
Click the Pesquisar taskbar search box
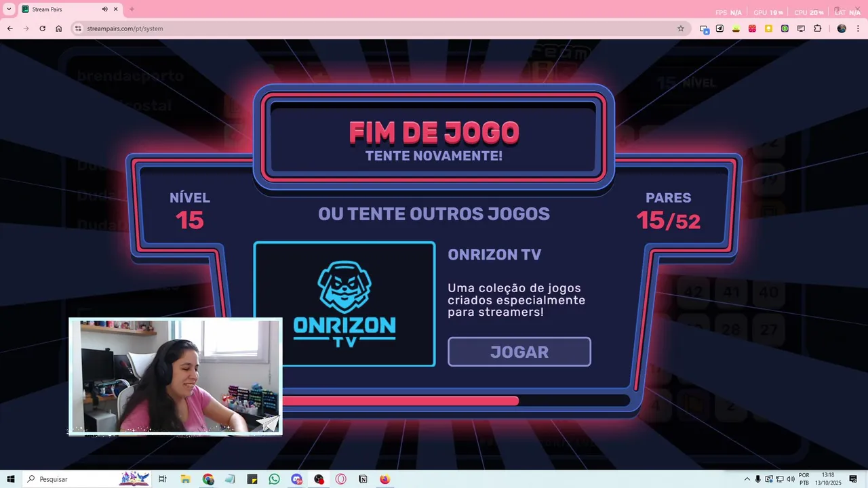coord(88,479)
